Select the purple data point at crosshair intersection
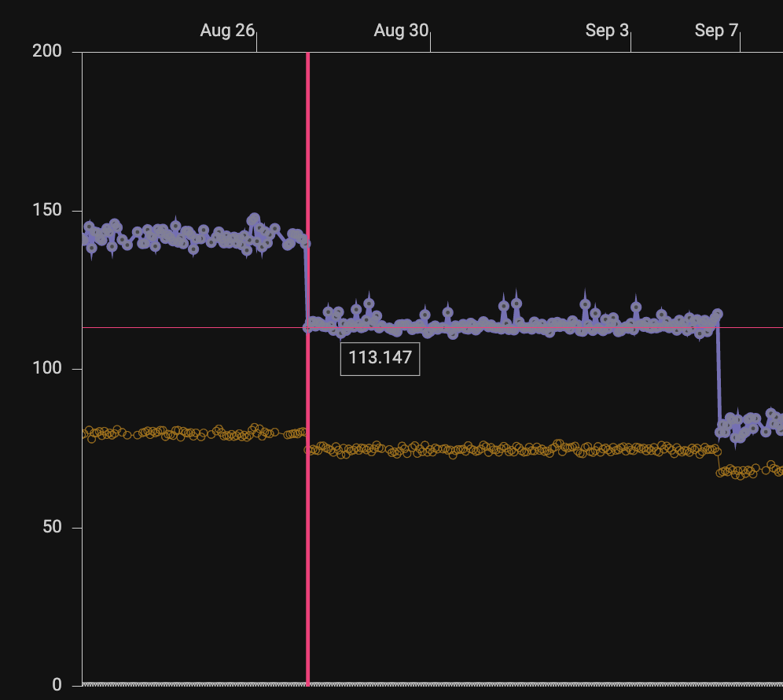Screen dimensions: 783x700 click(x=307, y=328)
